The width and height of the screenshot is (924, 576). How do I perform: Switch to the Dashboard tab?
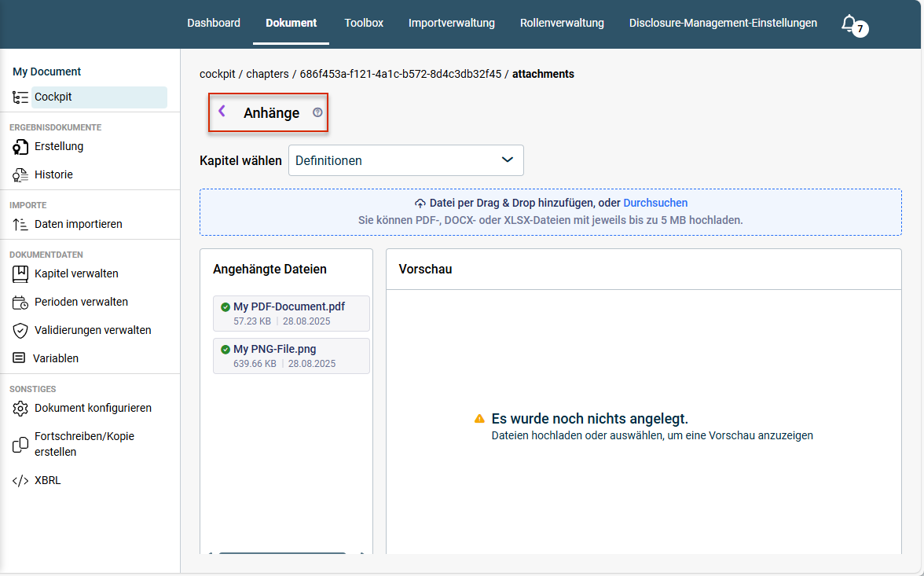tap(214, 23)
